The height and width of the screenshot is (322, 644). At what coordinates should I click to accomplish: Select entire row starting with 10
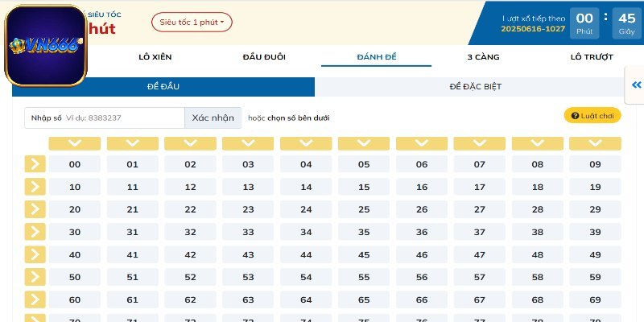coord(35,187)
